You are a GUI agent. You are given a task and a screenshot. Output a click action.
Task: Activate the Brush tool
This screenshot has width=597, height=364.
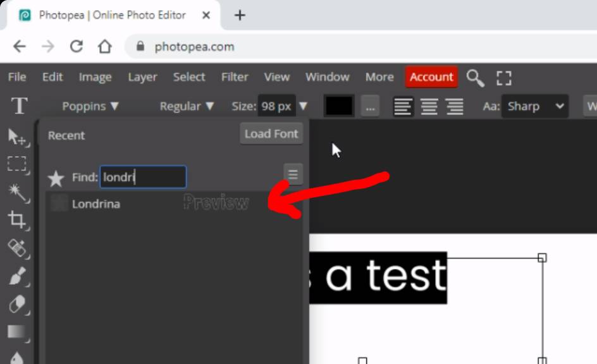click(x=18, y=277)
